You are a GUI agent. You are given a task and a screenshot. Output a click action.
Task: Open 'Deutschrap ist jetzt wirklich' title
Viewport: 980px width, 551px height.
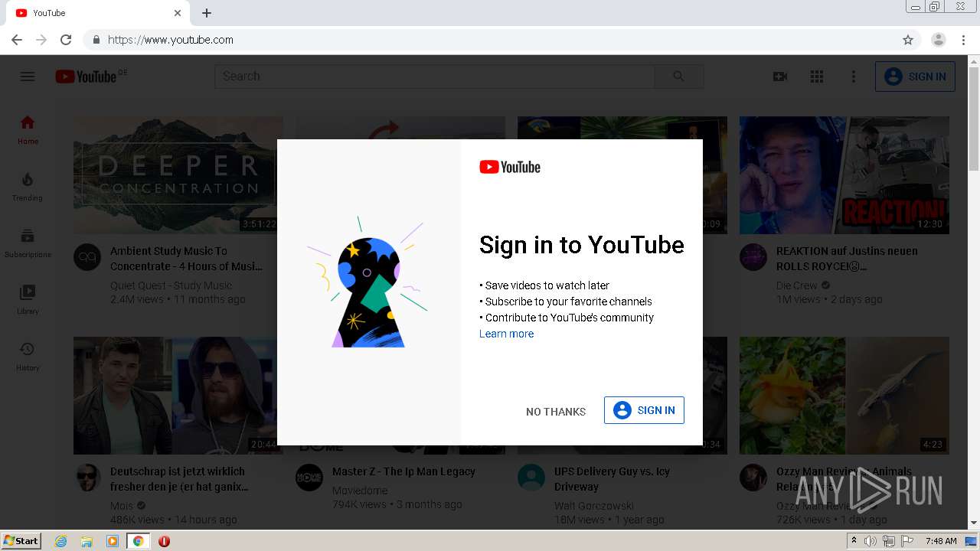(179, 479)
